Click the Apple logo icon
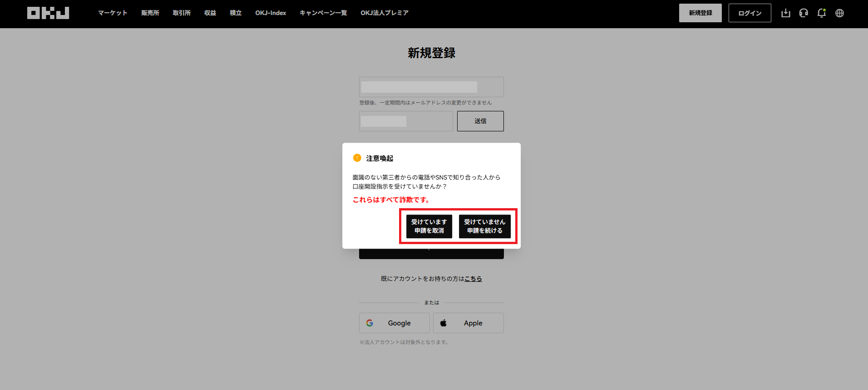 coord(444,323)
